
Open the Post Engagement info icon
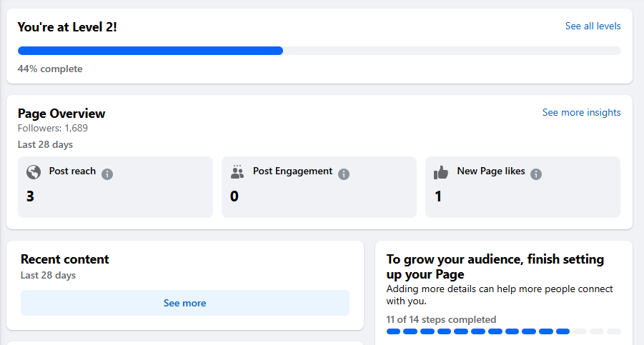[344, 174]
